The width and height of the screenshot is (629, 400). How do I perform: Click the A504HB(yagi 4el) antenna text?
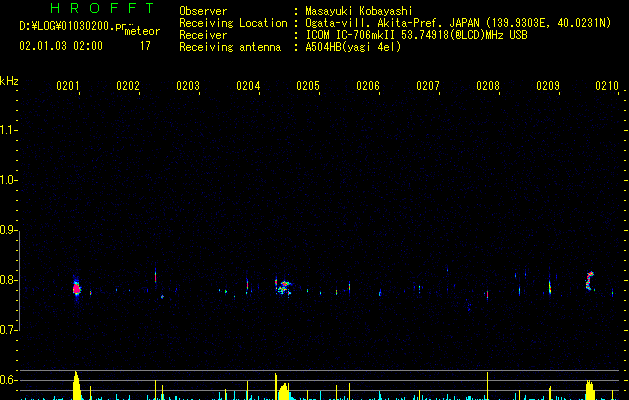(353, 47)
